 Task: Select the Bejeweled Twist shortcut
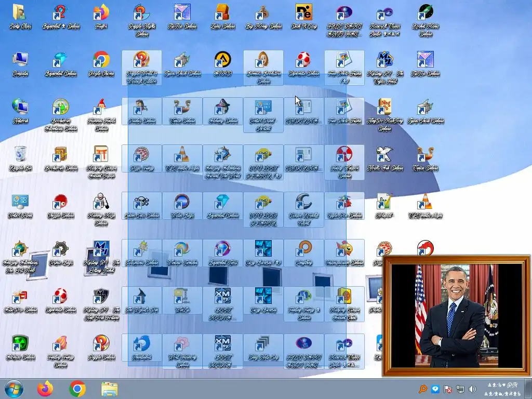coord(223,253)
